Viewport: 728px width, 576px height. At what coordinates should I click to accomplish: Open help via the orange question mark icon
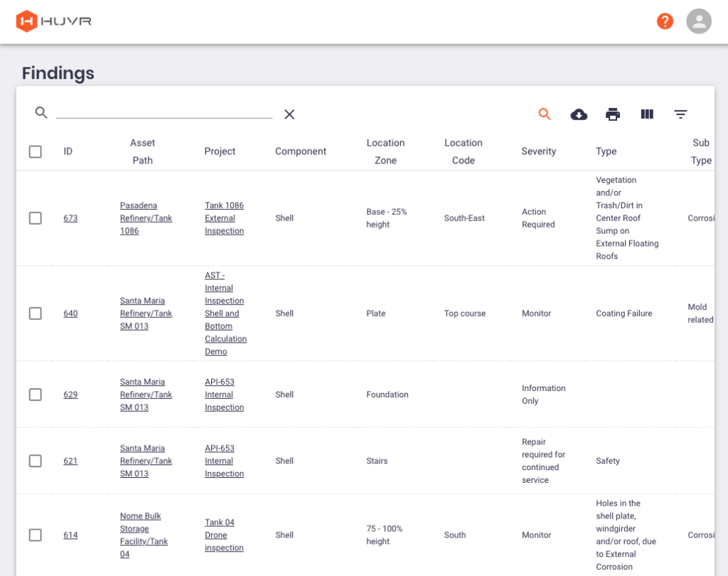(x=665, y=21)
